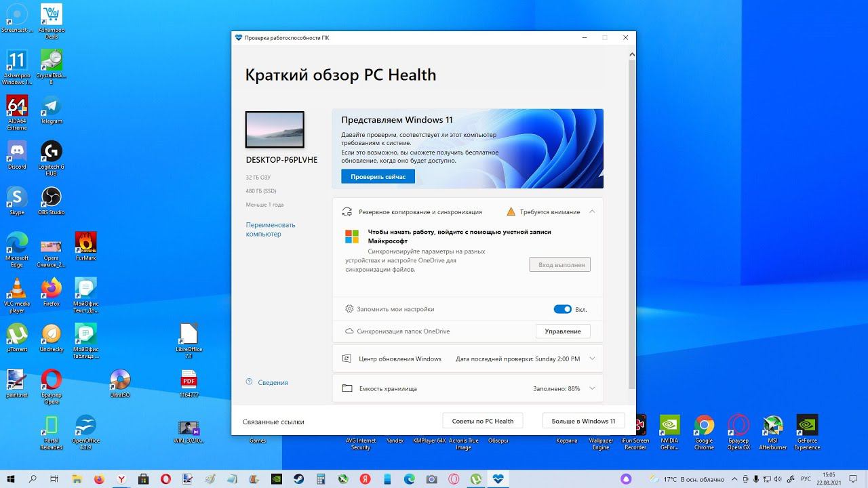Click the MSI Afterburner desktop icon
The height and width of the screenshot is (488, 868).
(x=772, y=432)
